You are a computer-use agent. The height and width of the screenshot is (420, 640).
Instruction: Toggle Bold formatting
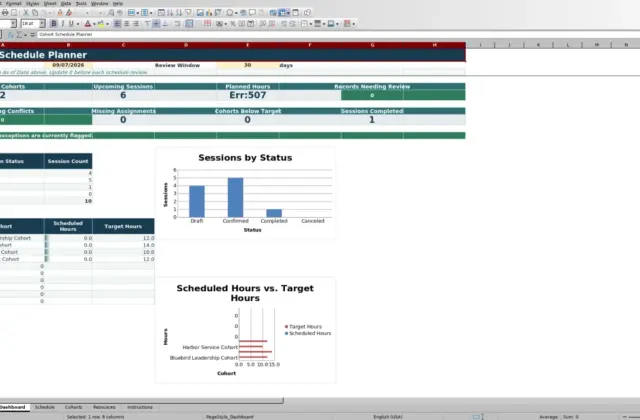[x=53, y=24]
